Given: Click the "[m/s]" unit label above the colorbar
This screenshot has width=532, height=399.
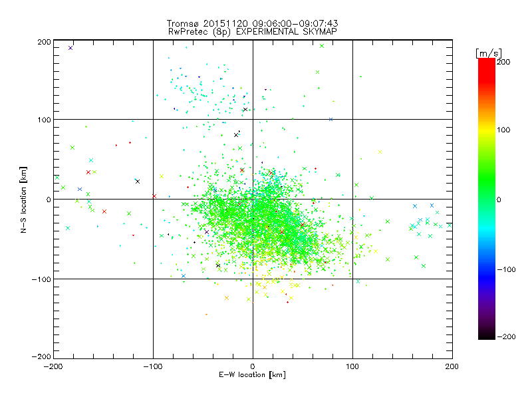Looking at the screenshot, I should point(489,53).
